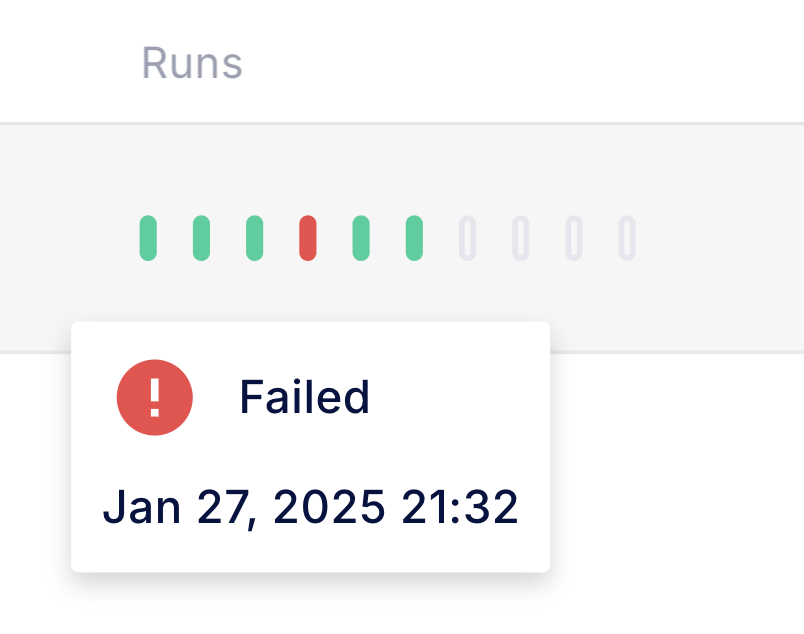Screen dimensions: 804x634
Task: Click the "21:32" time in the tooltip
Action: pyautogui.click(x=460, y=508)
